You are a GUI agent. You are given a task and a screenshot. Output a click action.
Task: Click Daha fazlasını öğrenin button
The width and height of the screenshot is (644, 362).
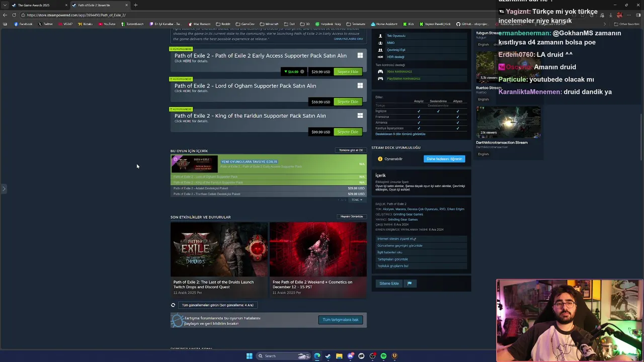444,159
